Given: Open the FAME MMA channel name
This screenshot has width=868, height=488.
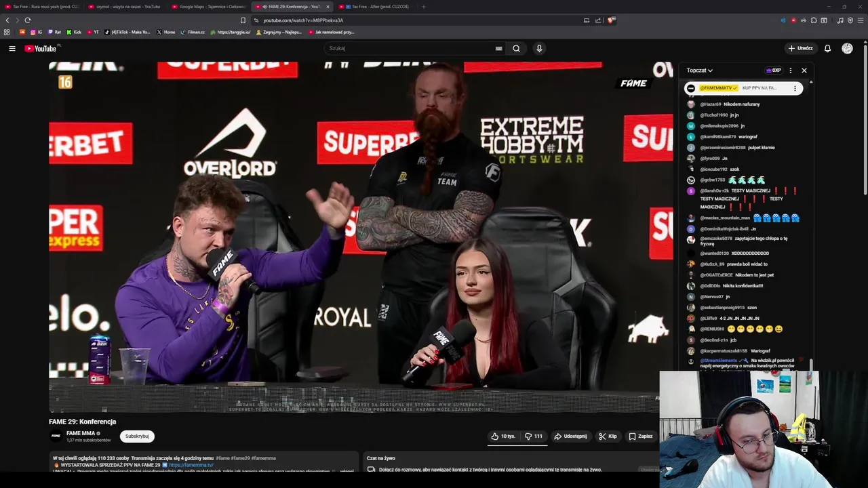Looking at the screenshot, I should 80,433.
